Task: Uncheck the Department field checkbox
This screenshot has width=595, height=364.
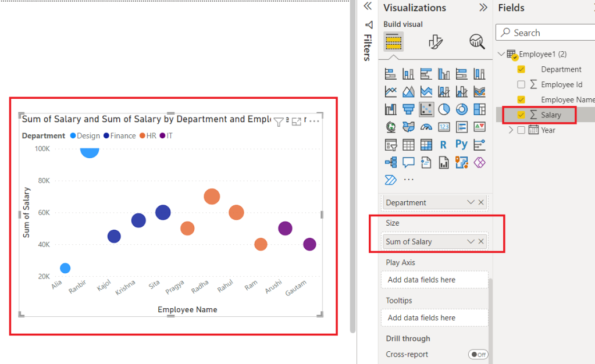Action: (x=521, y=69)
